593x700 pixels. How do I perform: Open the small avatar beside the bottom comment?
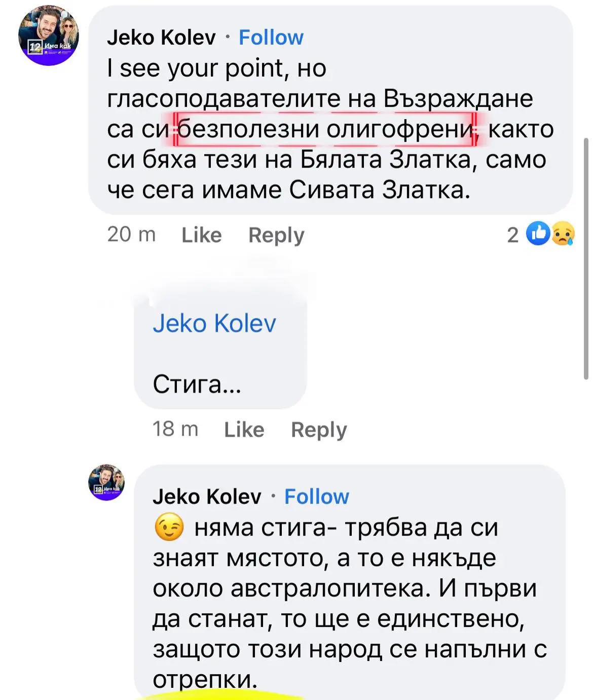click(106, 482)
